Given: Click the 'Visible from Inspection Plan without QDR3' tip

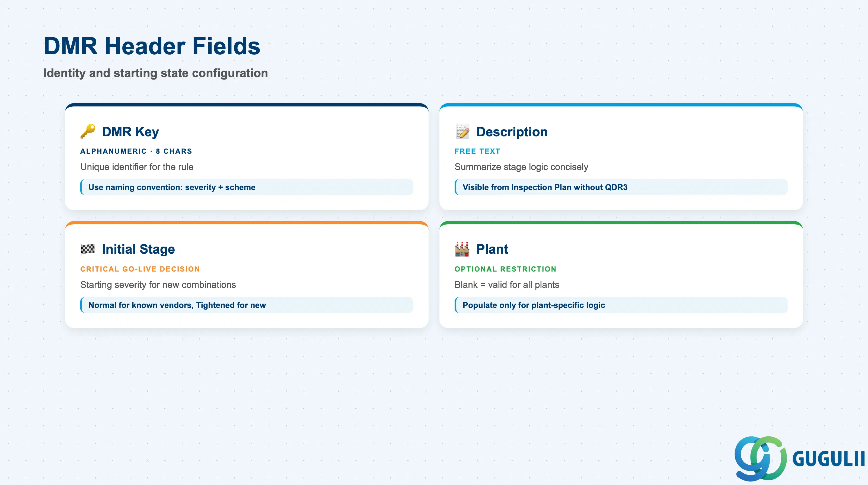Looking at the screenshot, I should coord(621,187).
